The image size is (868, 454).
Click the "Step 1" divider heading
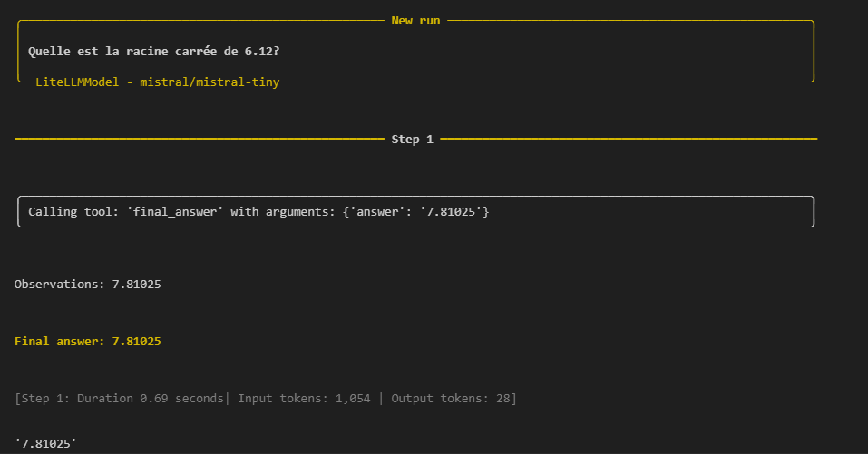pyautogui.click(x=412, y=140)
